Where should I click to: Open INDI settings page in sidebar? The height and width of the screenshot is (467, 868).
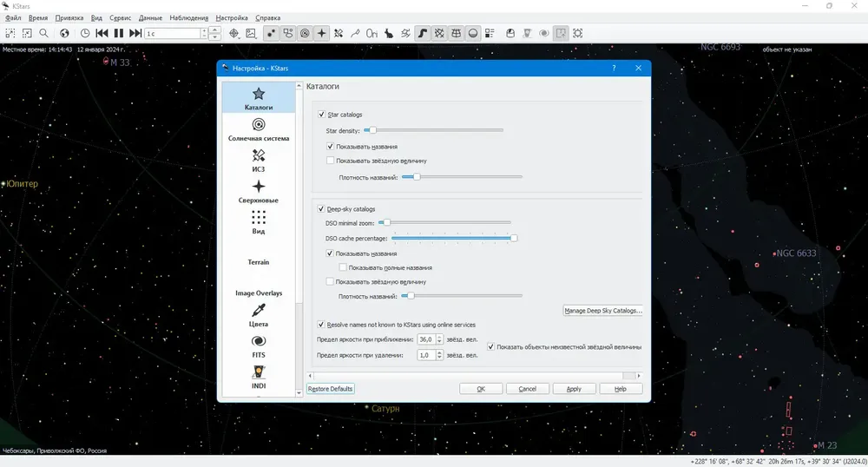click(x=259, y=378)
